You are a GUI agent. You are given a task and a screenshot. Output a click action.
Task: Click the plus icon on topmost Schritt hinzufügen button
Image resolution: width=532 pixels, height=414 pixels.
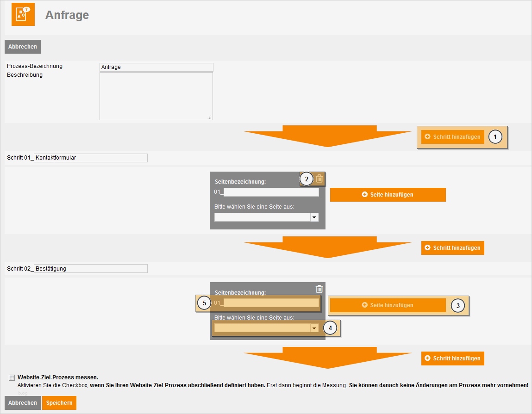click(x=427, y=137)
